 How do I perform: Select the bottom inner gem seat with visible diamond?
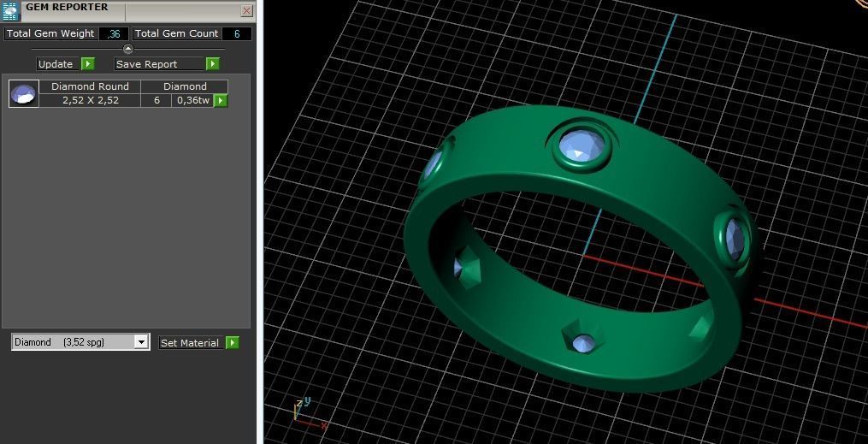[583, 340]
